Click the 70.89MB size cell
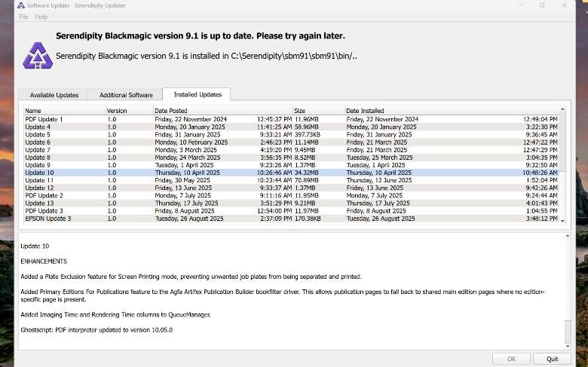Image resolution: width=588 pixels, height=367 pixels. coord(306,180)
